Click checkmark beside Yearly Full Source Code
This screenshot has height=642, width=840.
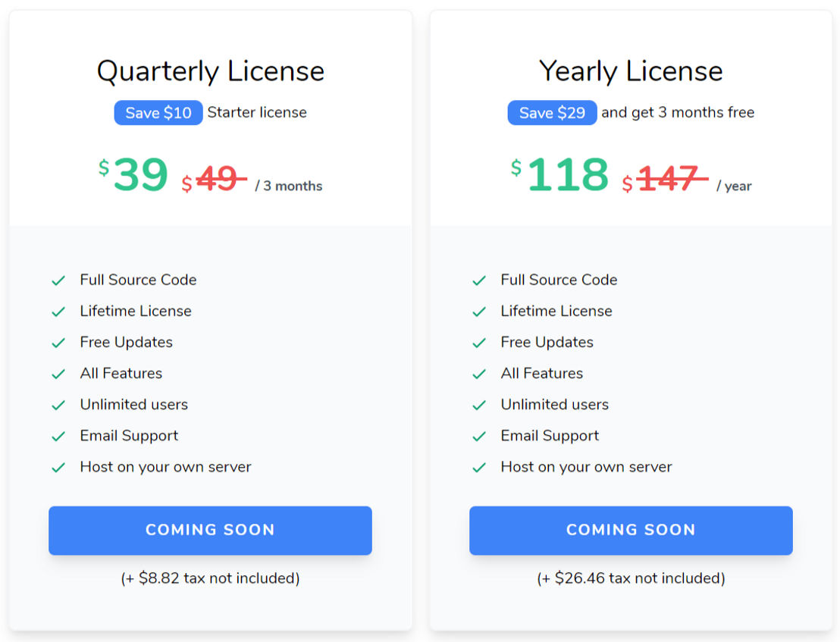[x=479, y=280]
